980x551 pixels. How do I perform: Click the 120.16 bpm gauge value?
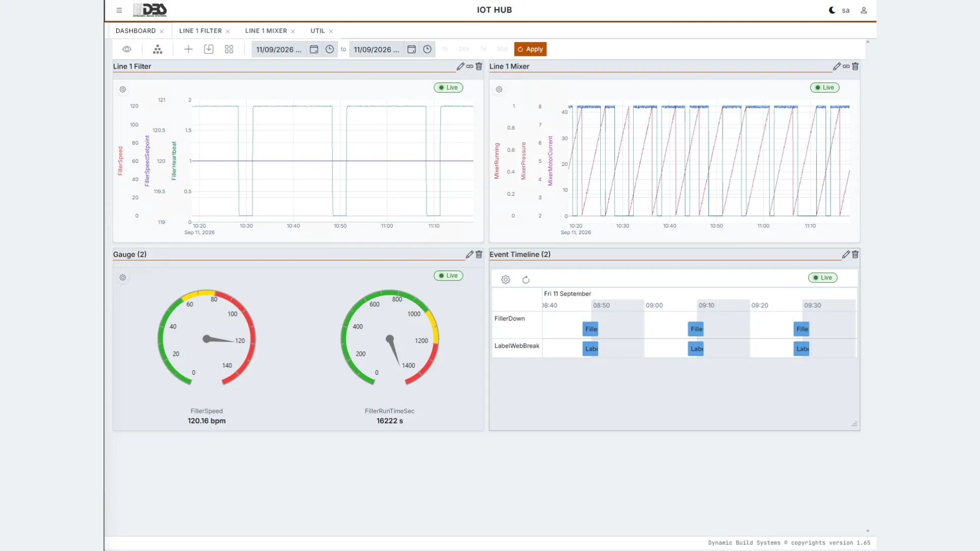click(207, 421)
